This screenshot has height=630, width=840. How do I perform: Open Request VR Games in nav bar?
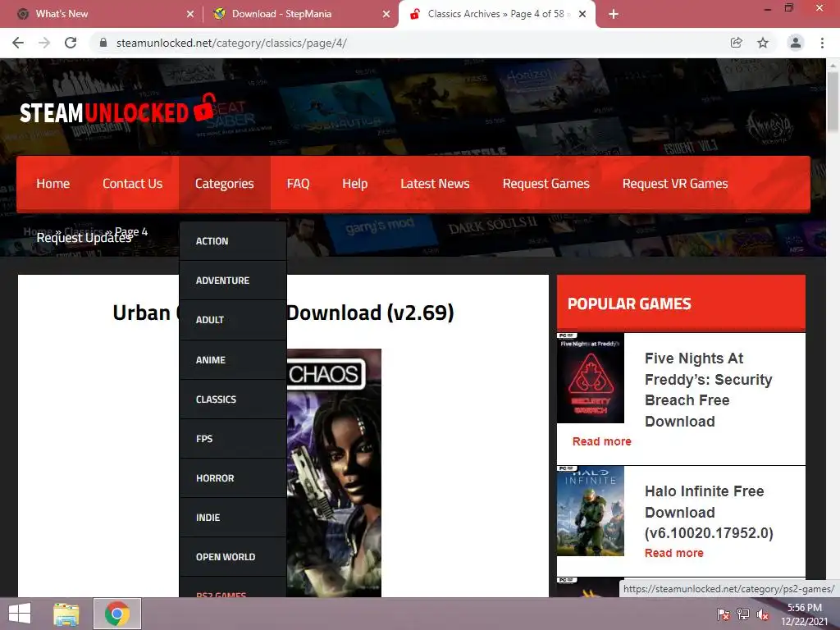coord(675,184)
